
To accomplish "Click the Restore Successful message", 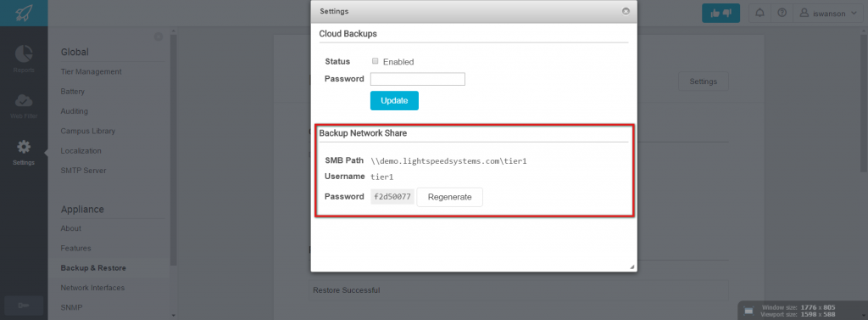I will click(x=347, y=290).
